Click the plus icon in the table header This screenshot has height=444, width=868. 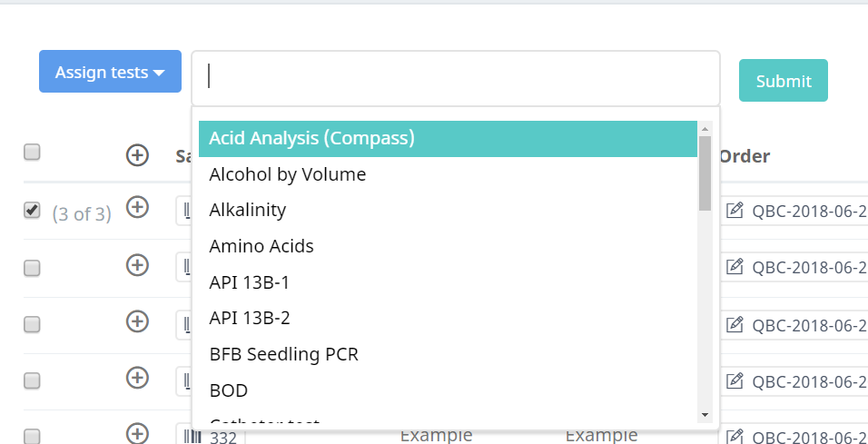pyautogui.click(x=137, y=155)
